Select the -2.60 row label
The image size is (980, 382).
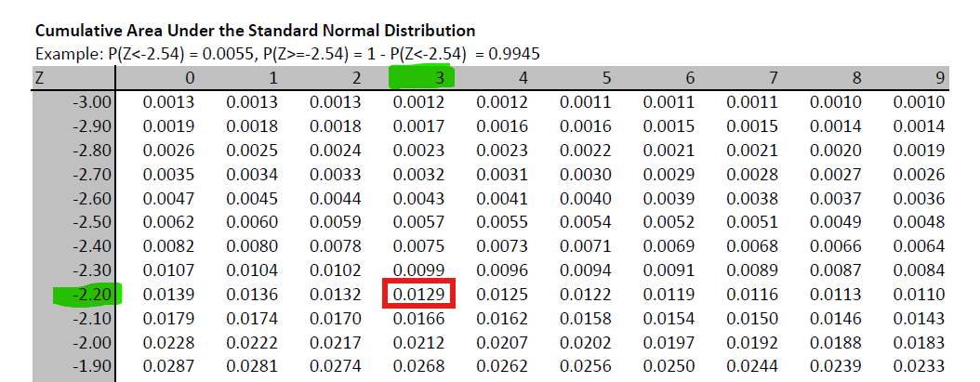pos(92,198)
